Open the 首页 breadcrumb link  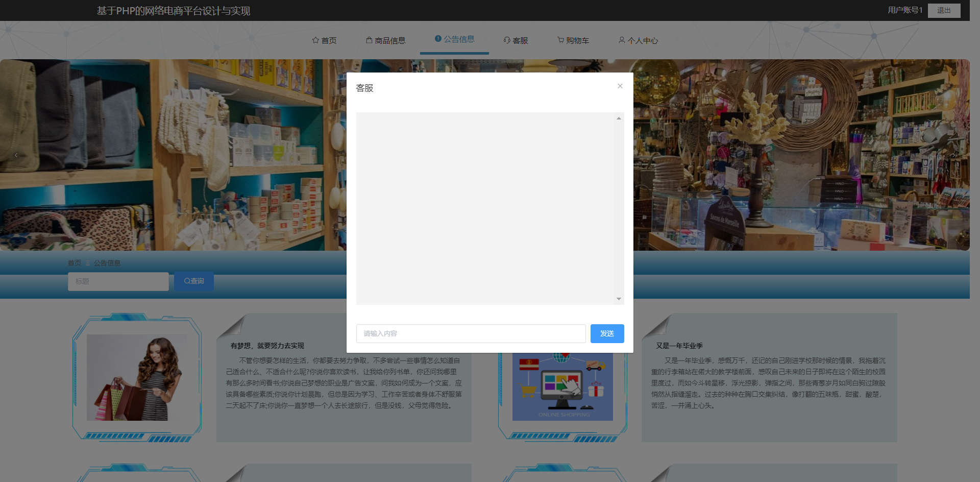[x=75, y=262]
